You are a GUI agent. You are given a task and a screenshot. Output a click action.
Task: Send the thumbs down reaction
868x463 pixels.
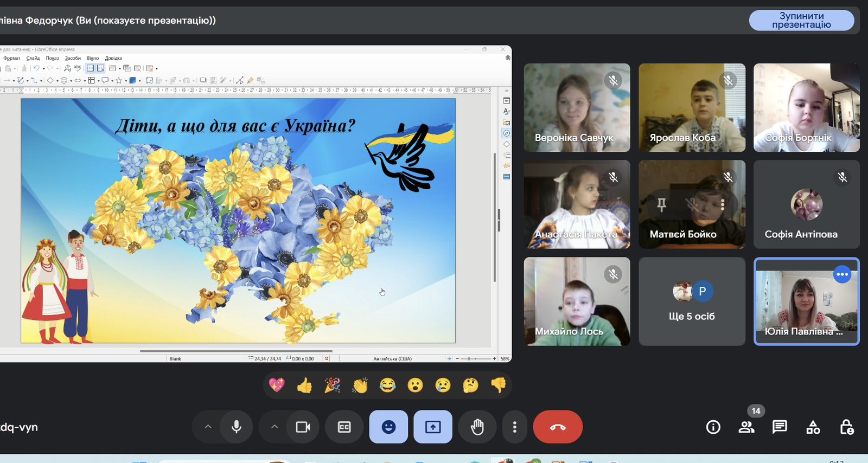(498, 385)
